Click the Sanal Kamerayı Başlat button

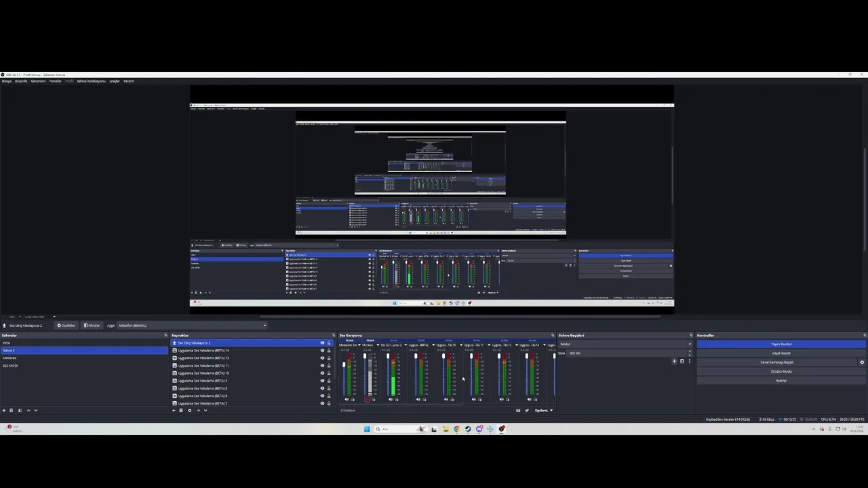click(777, 362)
